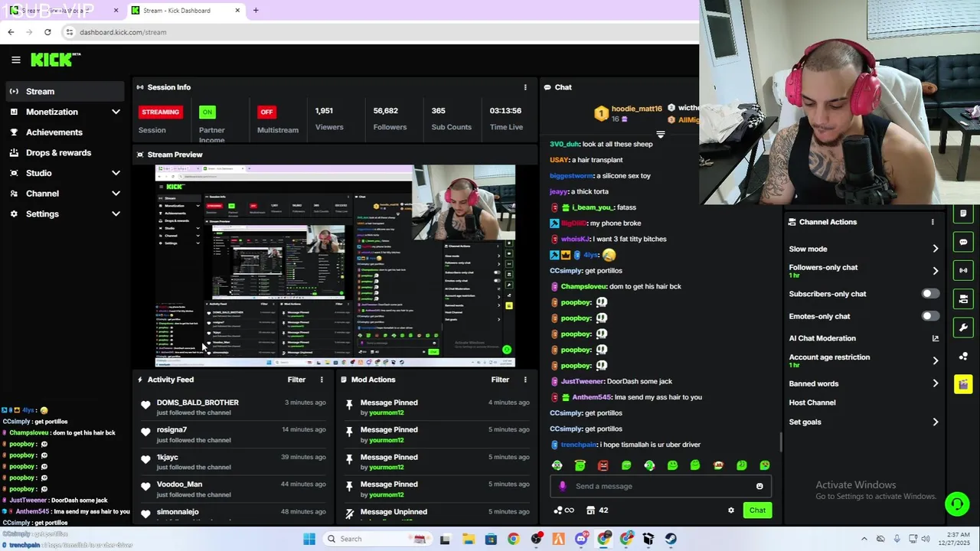
Task: Open Session Info three-dot options
Action: (x=525, y=87)
